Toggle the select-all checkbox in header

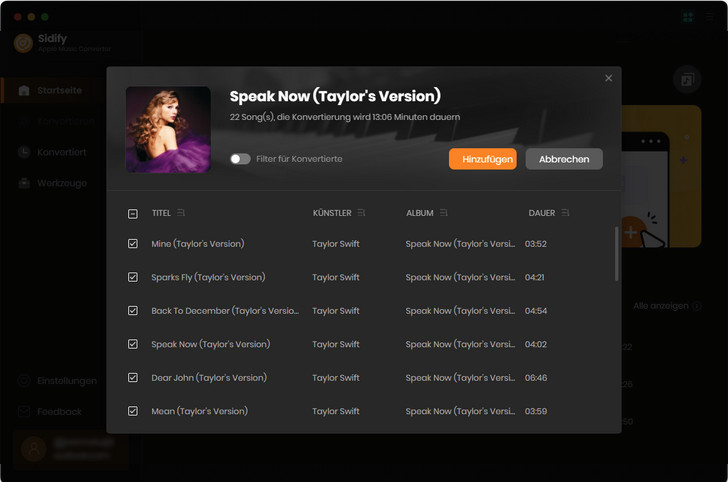point(133,214)
